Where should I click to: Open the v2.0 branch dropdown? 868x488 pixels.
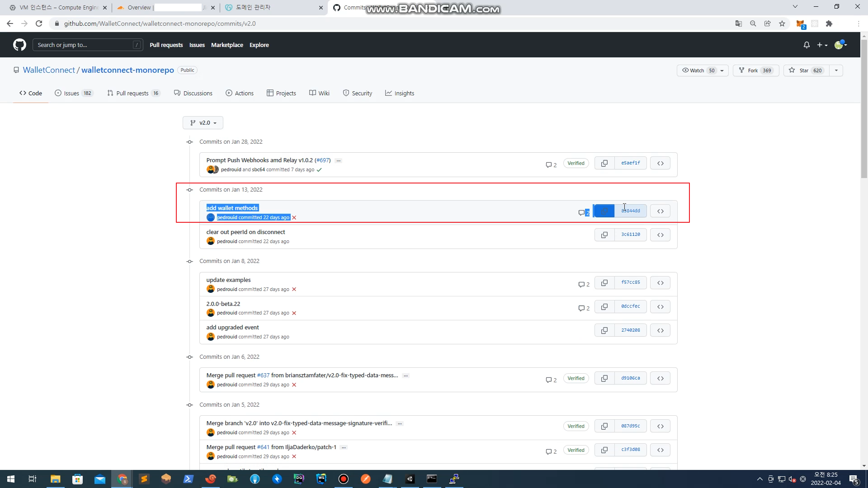click(x=203, y=123)
